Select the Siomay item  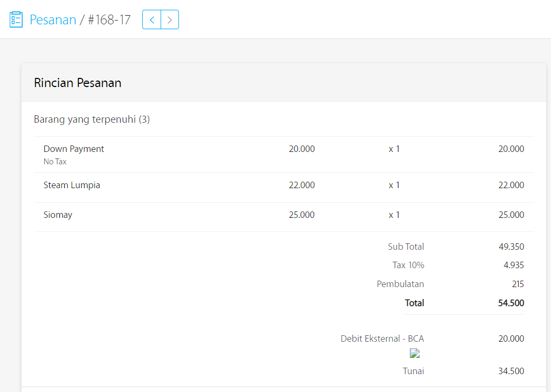coord(58,215)
